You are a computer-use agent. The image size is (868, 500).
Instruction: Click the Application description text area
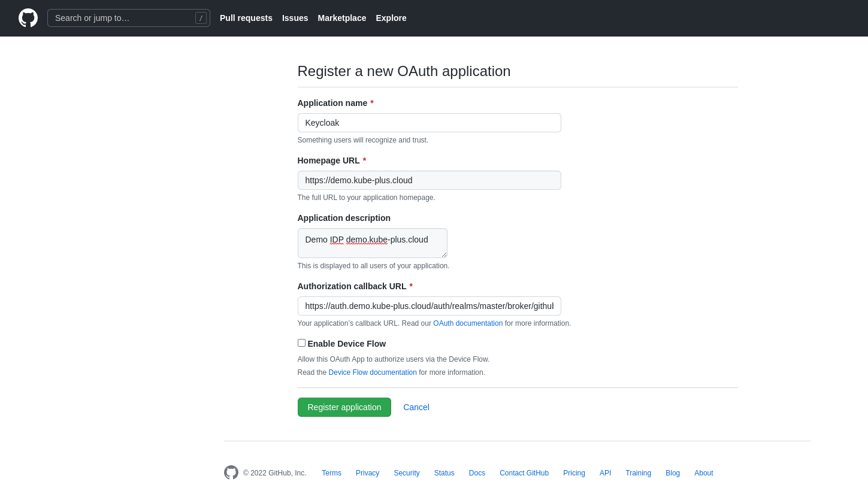[373, 243]
